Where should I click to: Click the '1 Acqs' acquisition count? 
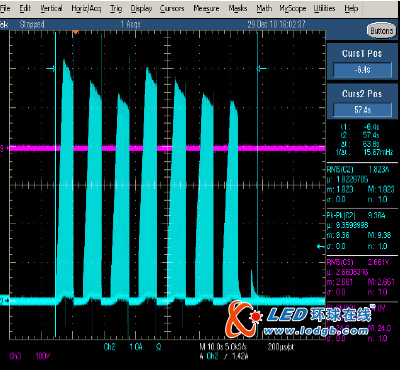tap(130, 24)
